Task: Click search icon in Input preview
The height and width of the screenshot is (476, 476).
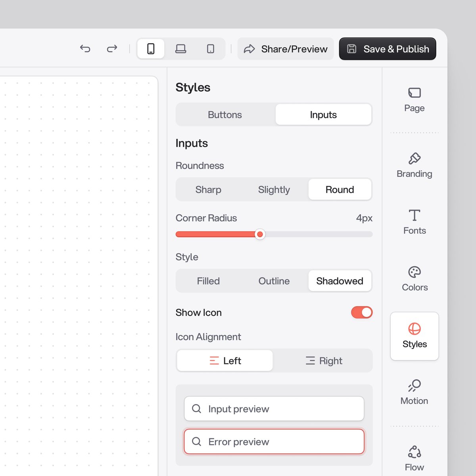Action: [196, 409]
